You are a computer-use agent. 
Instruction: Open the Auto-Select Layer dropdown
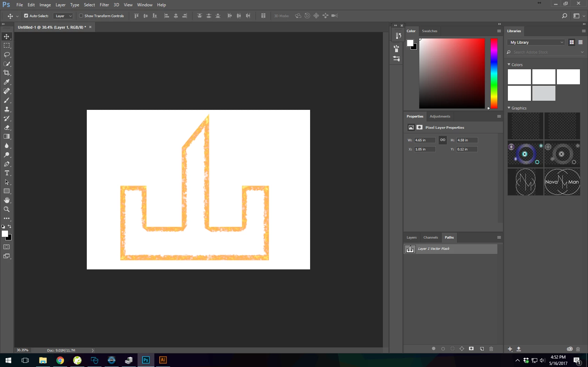tap(63, 16)
